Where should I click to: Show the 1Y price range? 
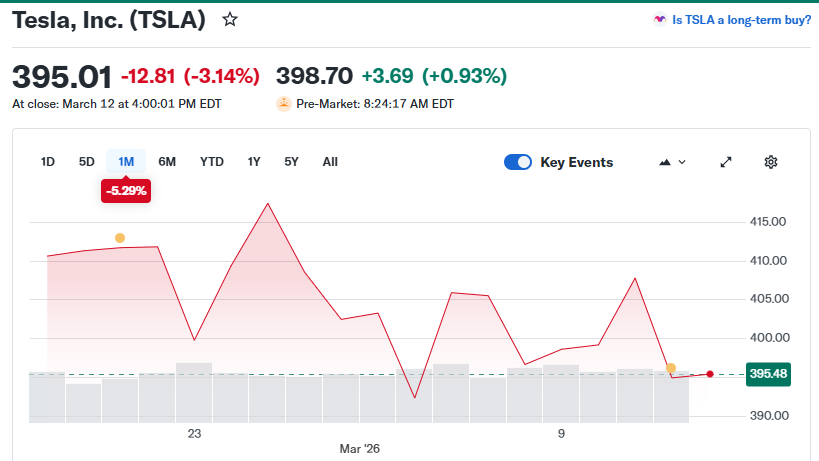point(254,162)
